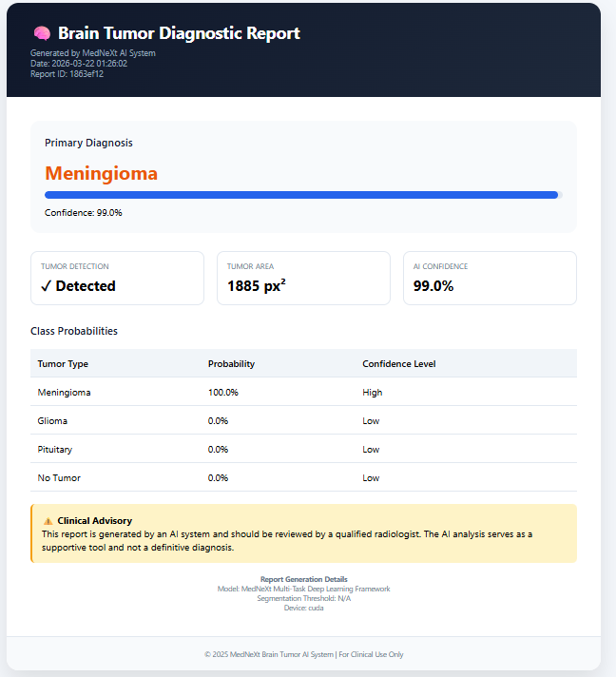This screenshot has height=677, width=616.
Task: Click the Brain Tumor Diagnostic Report title
Action: pyautogui.click(x=179, y=33)
